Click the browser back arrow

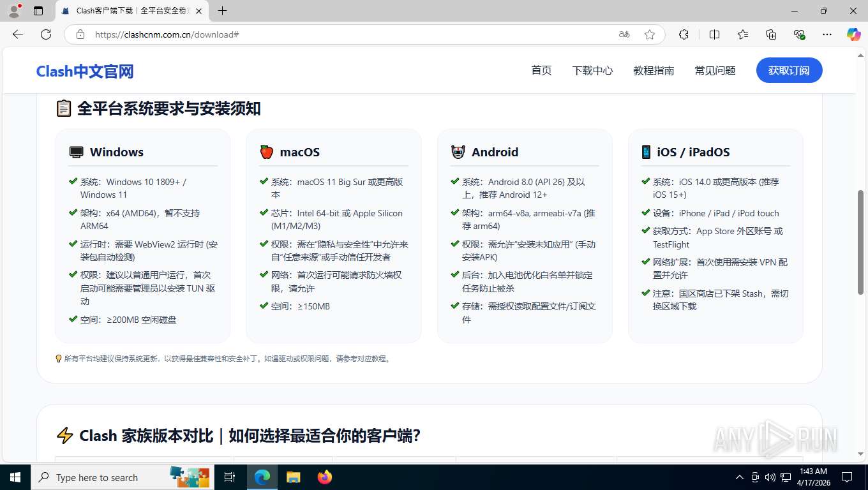pos(18,34)
